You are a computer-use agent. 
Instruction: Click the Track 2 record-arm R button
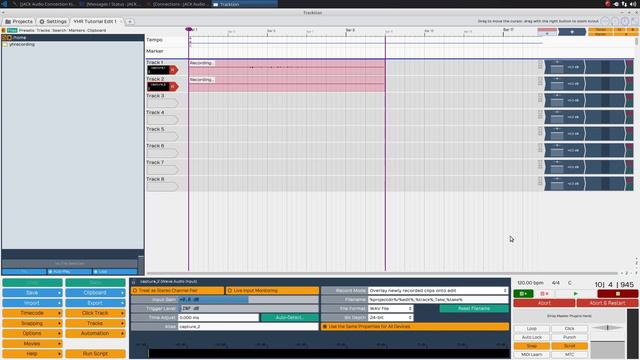(x=173, y=87)
